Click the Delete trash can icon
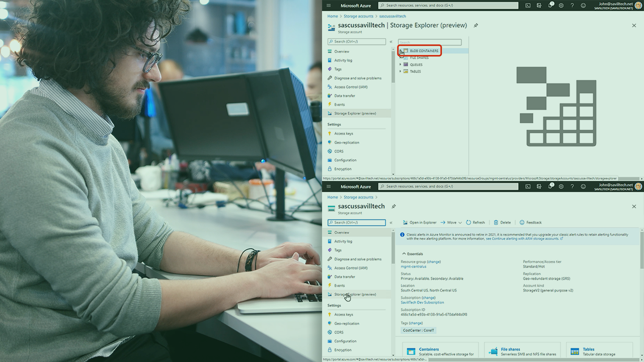This screenshot has width=644, height=362. (x=496, y=222)
